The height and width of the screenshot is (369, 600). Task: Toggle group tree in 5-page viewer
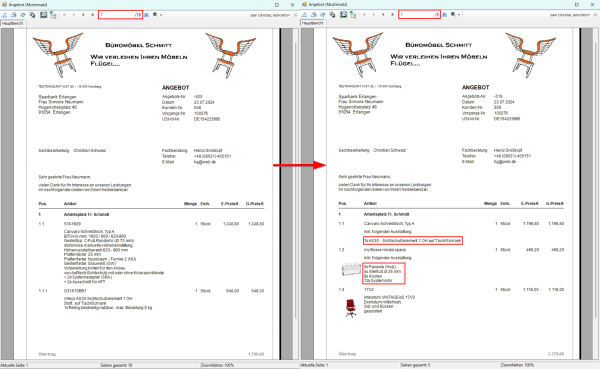pyautogui.click(x=353, y=15)
